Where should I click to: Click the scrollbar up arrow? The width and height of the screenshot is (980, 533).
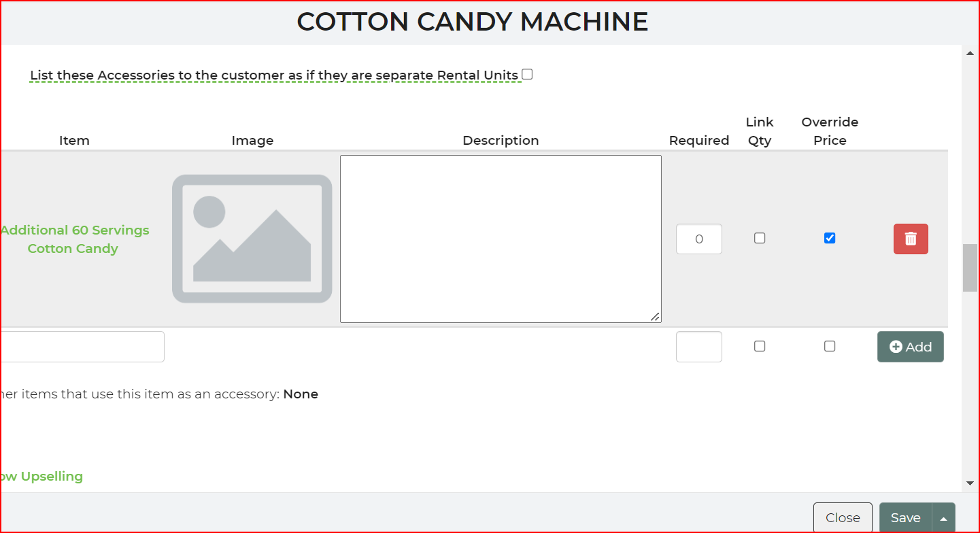click(x=970, y=53)
